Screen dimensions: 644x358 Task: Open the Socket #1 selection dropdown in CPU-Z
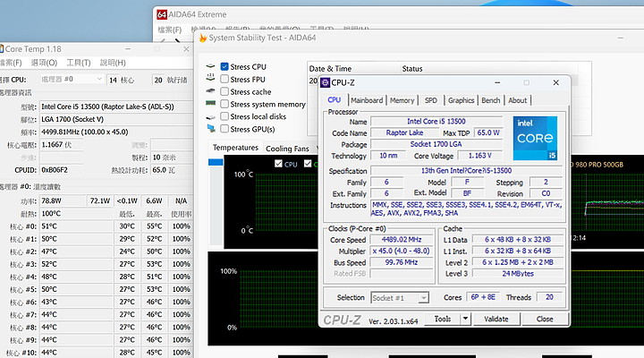pos(400,297)
